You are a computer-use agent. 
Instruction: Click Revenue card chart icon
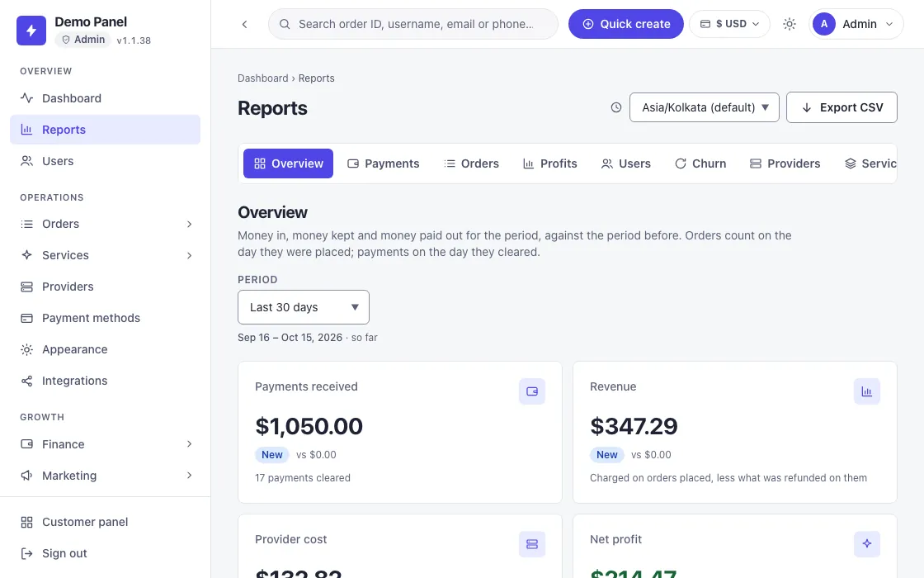tap(867, 391)
